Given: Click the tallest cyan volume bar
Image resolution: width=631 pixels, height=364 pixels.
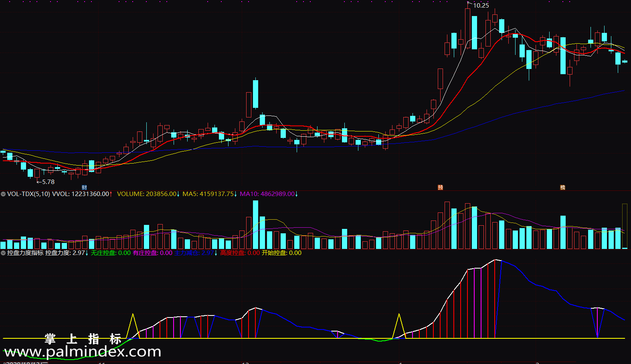Looking at the screenshot, I should [x=255, y=225].
